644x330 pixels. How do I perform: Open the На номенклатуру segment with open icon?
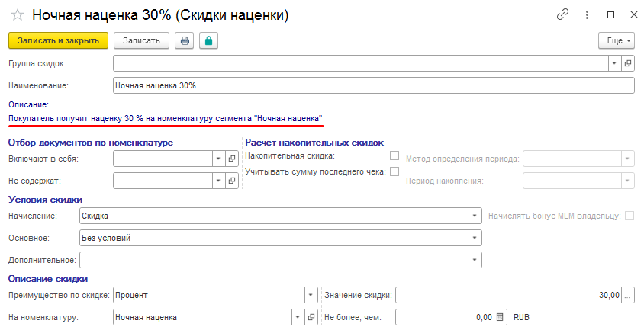tap(311, 317)
